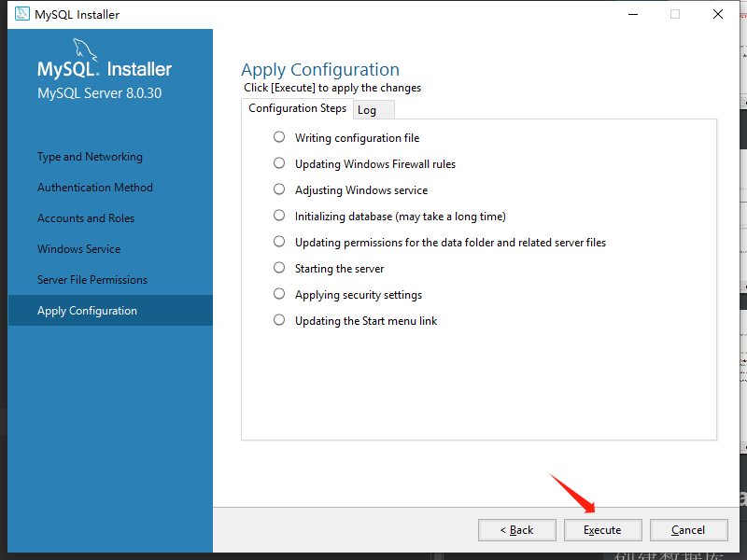747x560 pixels.
Task: Go to Server File Permissions step
Action: pos(92,280)
